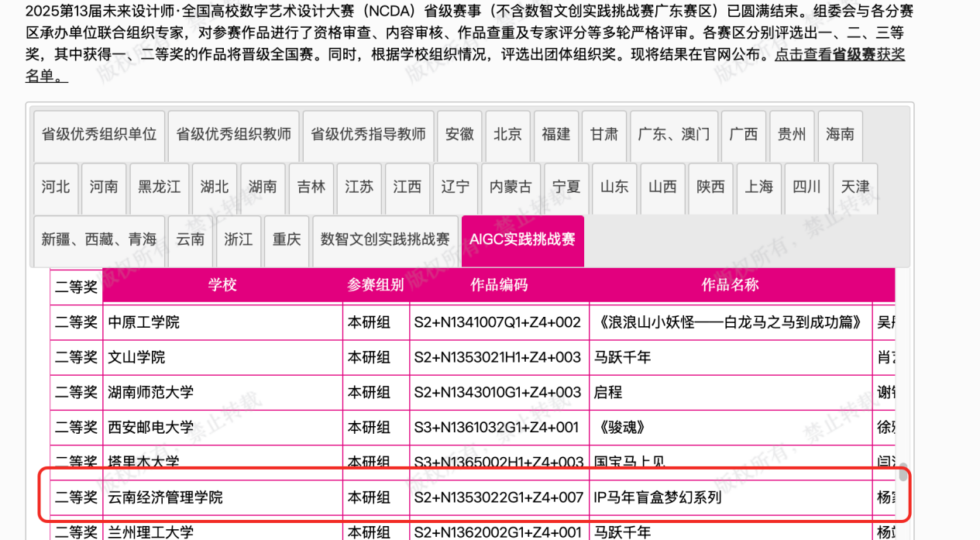Open the 点击查看省级赛获奖名单 link

[x=839, y=55]
